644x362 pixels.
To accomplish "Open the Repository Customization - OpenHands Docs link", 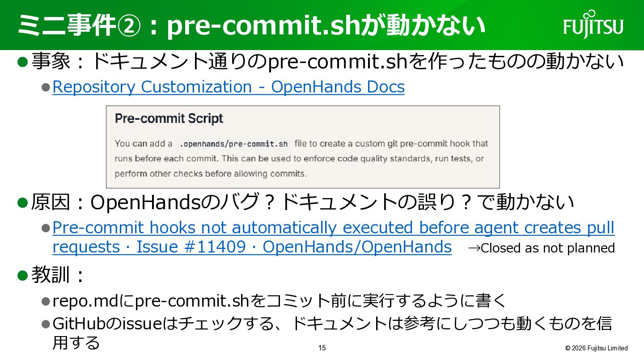I will pos(229,87).
